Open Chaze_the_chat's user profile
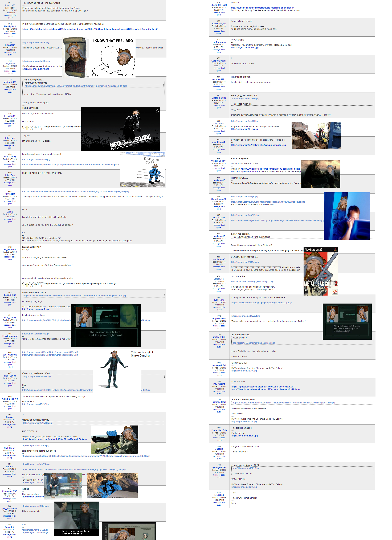This screenshot has height=540, width=392. coord(219,5)
